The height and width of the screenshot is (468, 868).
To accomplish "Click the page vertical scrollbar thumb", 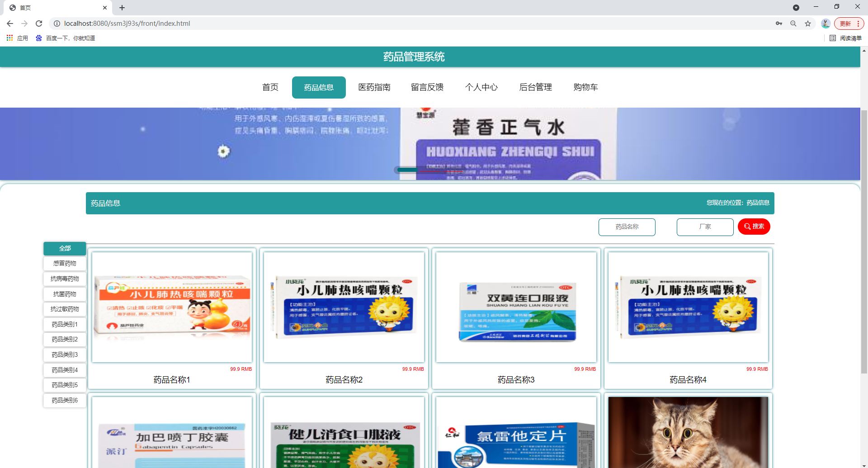I will [864, 242].
